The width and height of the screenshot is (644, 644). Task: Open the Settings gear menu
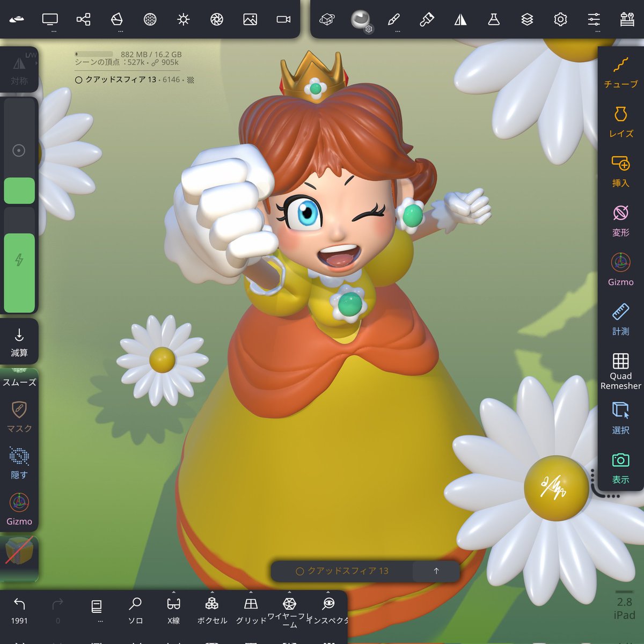click(560, 20)
